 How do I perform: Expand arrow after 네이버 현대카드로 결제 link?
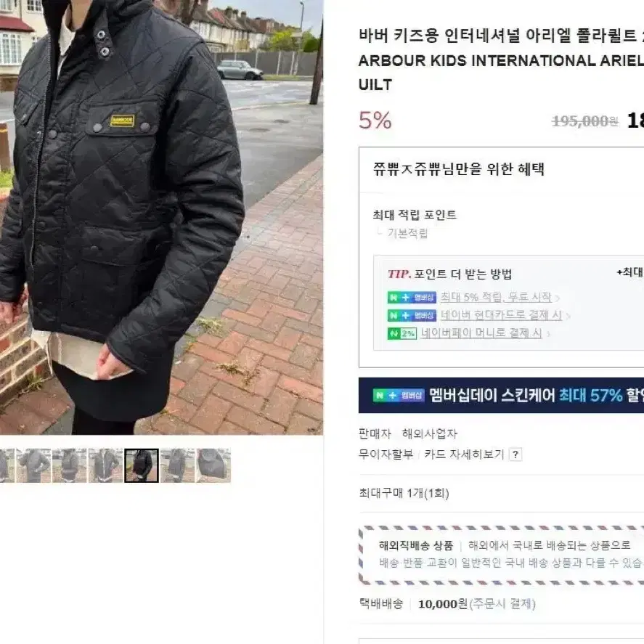(x=568, y=316)
